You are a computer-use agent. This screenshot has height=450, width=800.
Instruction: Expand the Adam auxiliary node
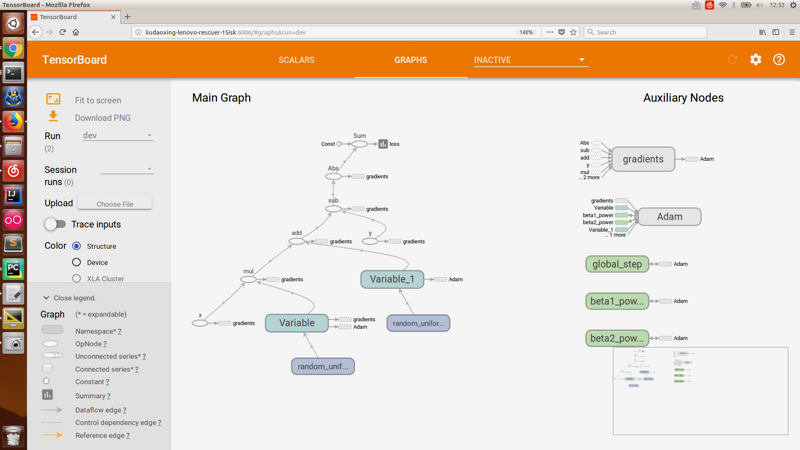[x=669, y=217]
